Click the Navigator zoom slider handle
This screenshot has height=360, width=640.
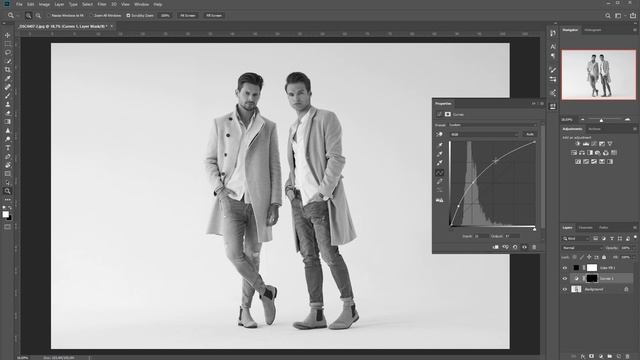[x=601, y=120]
